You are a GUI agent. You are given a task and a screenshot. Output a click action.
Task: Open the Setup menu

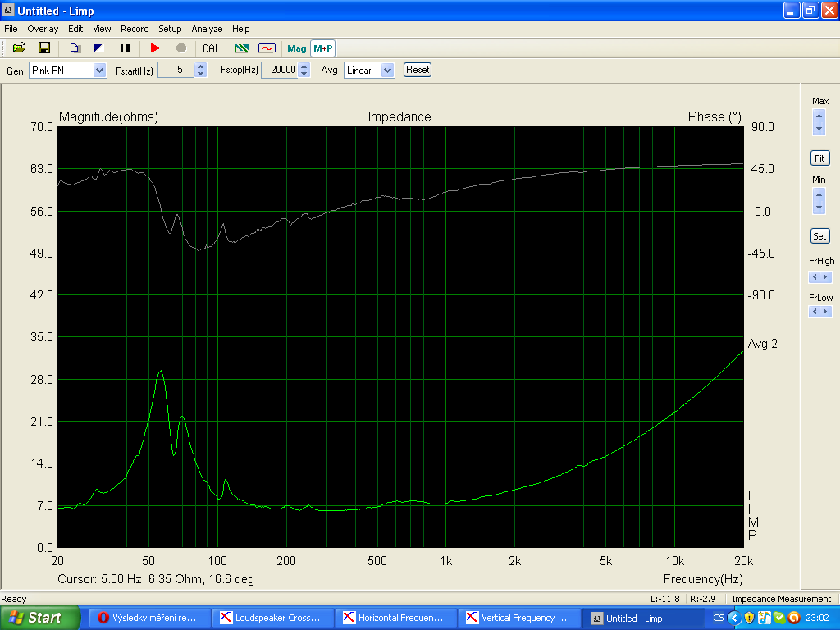[x=170, y=29]
